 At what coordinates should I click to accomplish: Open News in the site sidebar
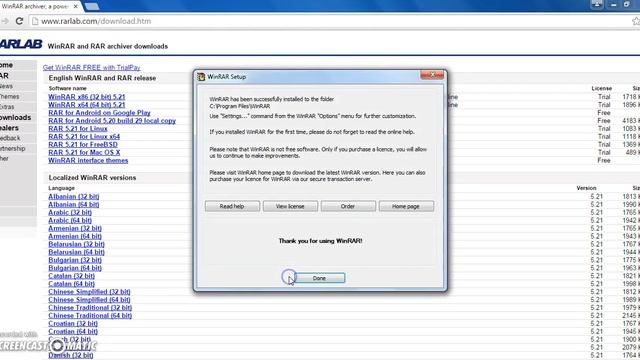(7, 86)
